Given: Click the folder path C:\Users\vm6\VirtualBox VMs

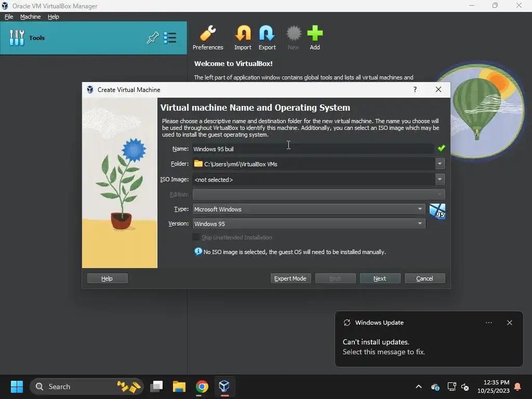Looking at the screenshot, I should point(241,164).
